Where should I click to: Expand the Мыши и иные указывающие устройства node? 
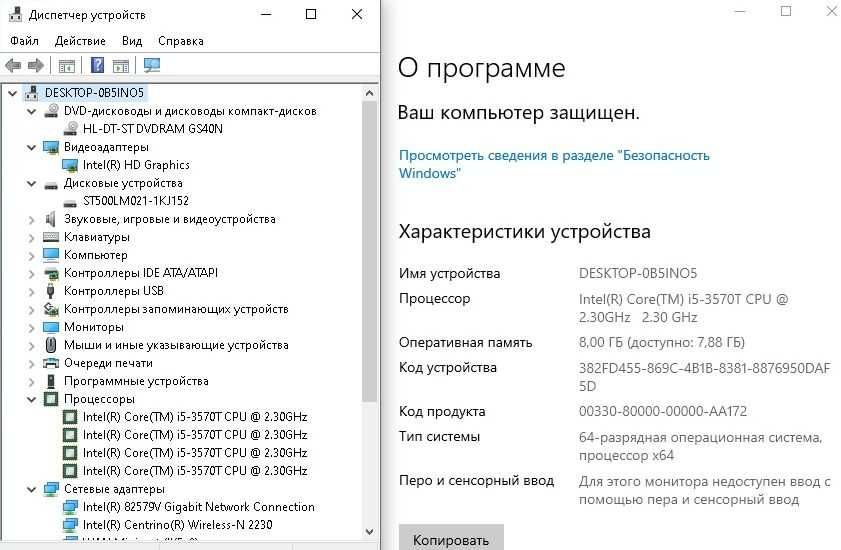tap(32, 345)
